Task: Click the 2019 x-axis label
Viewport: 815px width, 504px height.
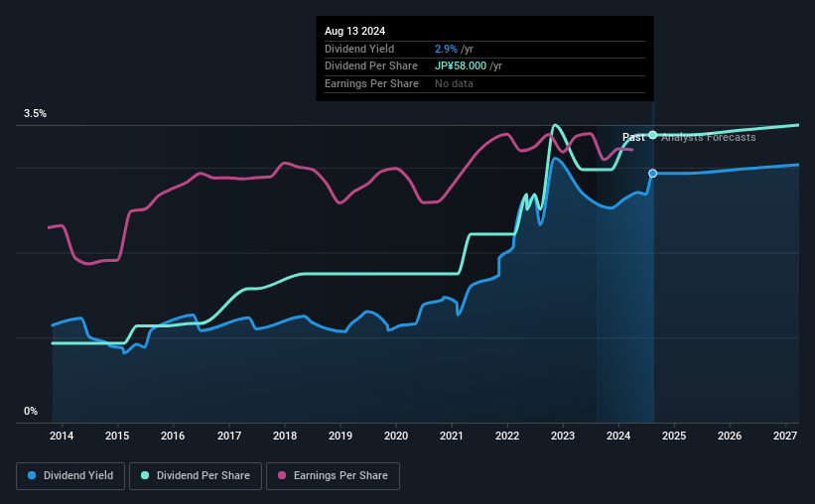Action: [340, 436]
